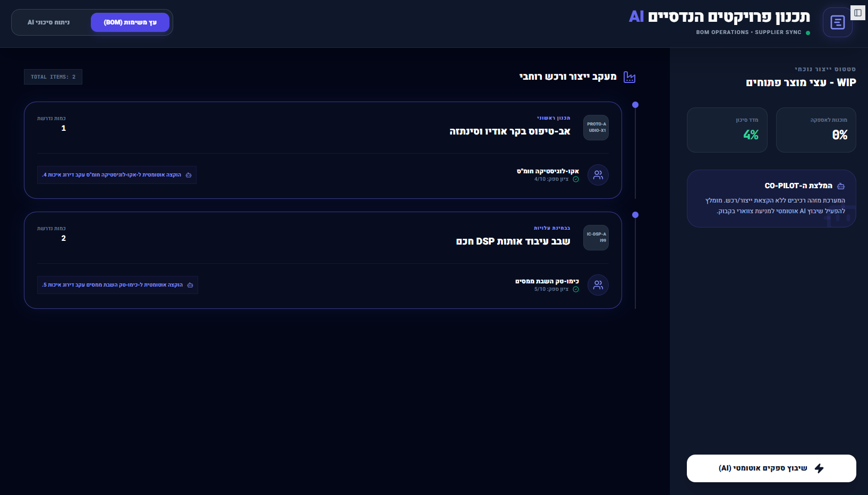The image size is (868, 495).
Task: Click the תכנון ראשוני stage label
Action: point(554,118)
